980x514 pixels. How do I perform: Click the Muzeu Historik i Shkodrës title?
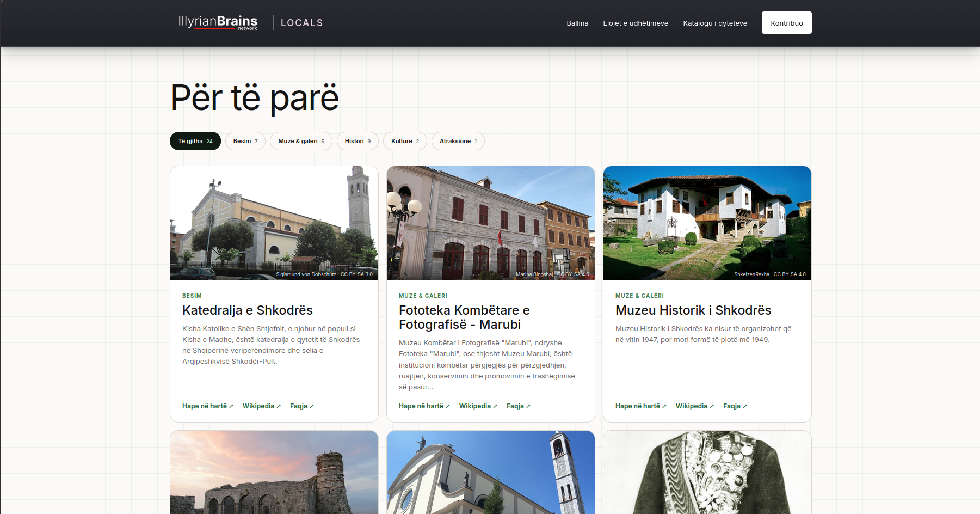(x=693, y=310)
